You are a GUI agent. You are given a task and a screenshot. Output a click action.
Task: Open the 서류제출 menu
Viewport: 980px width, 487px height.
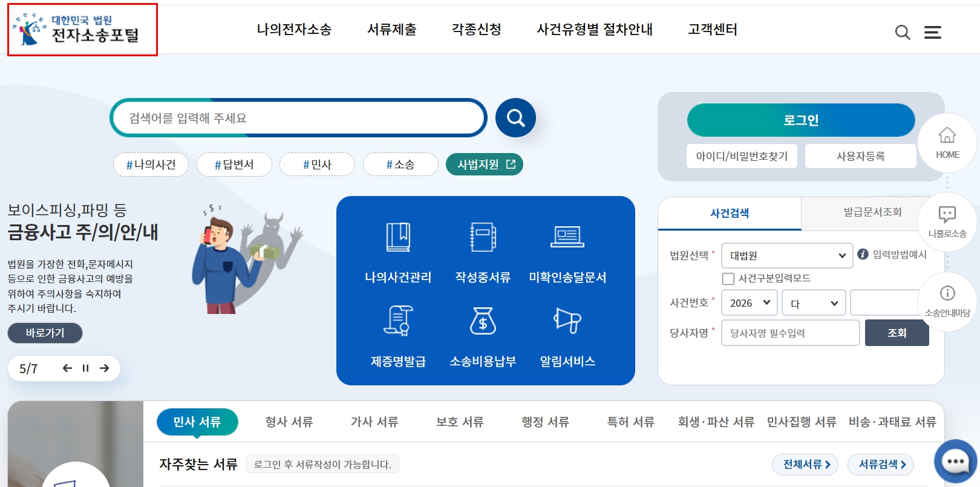[x=392, y=30]
